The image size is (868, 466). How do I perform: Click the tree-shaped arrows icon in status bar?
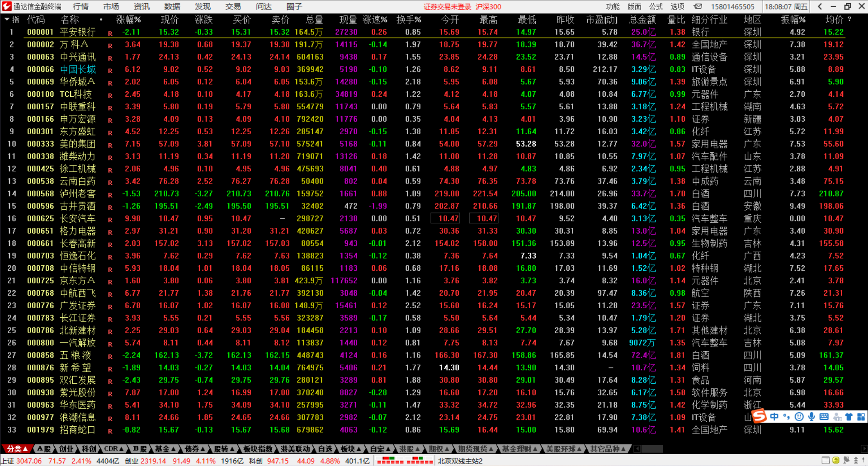856,461
